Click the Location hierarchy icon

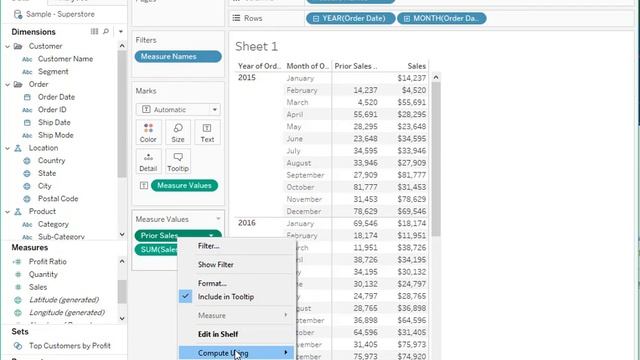[x=18, y=148]
